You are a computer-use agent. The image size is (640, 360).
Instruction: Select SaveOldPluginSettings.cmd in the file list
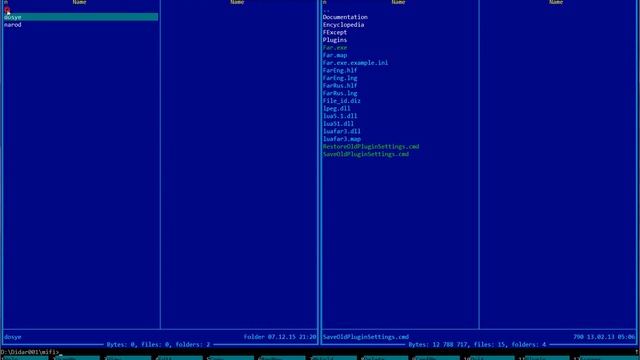pos(365,154)
